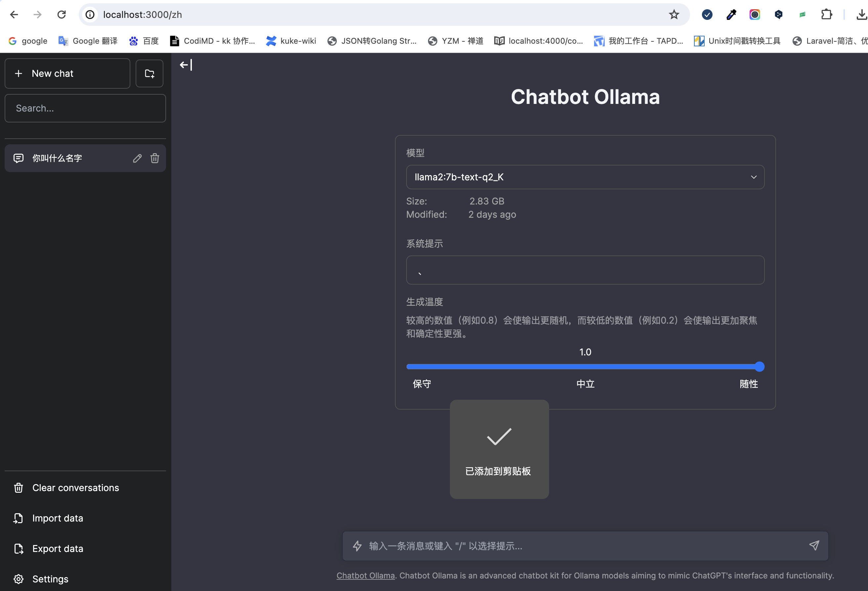Rename the 你叫什么名字 conversation with pencil icon
The width and height of the screenshot is (868, 591).
click(x=137, y=158)
